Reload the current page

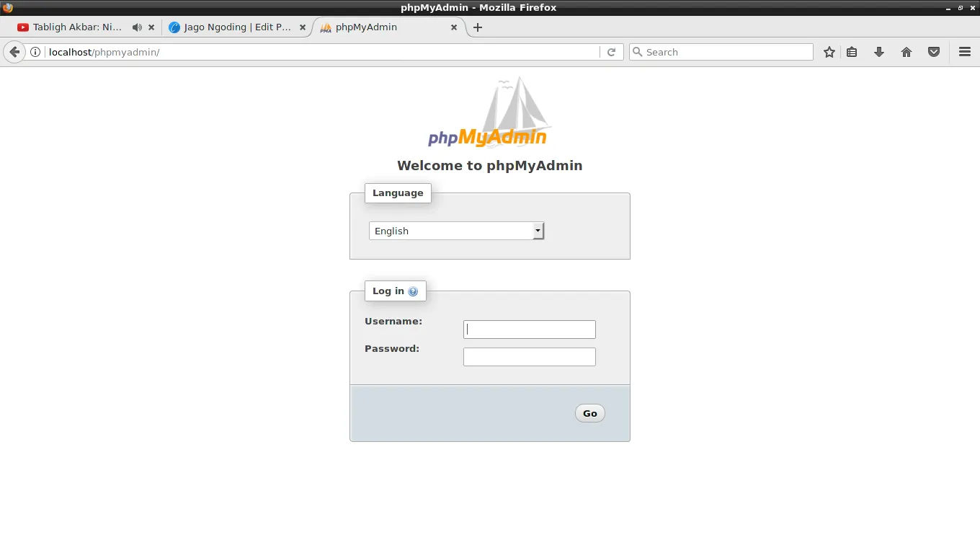[611, 52]
